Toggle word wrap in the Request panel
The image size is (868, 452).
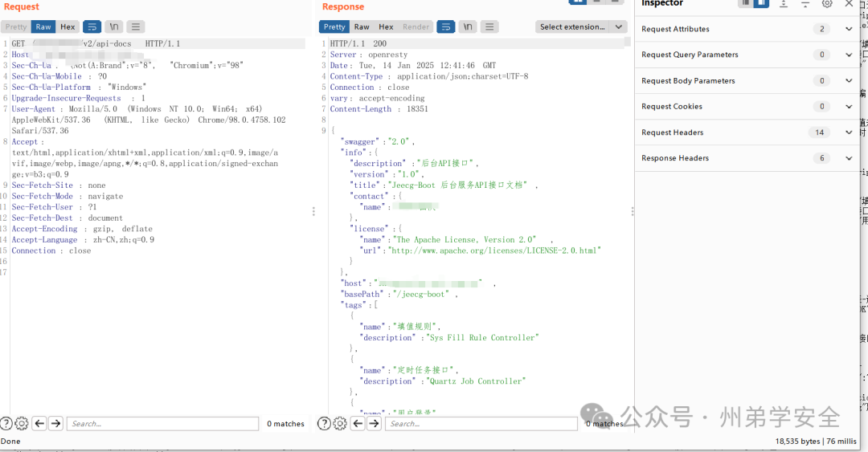tap(92, 26)
